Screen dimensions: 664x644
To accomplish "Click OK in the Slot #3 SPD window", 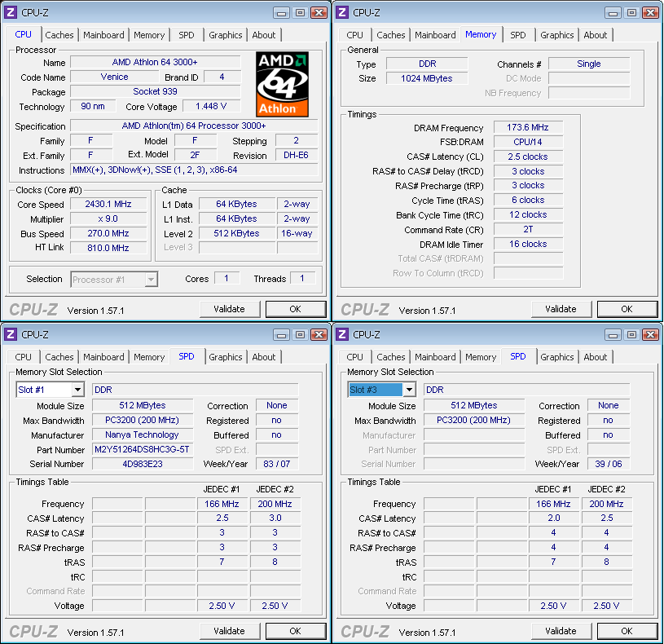I will [x=627, y=631].
